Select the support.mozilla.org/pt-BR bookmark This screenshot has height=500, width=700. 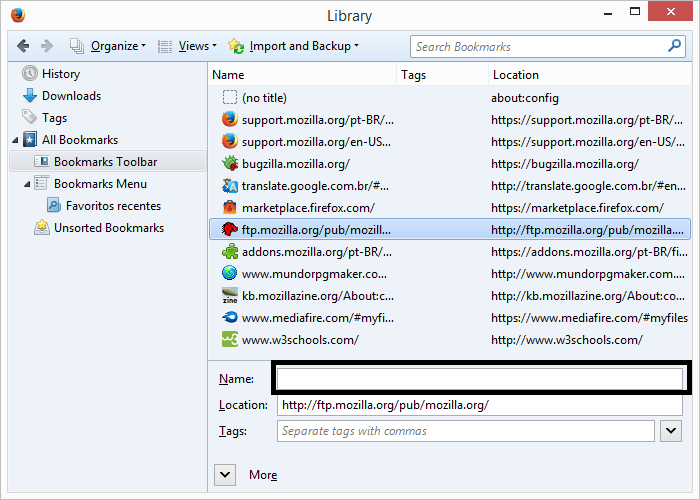(450, 120)
